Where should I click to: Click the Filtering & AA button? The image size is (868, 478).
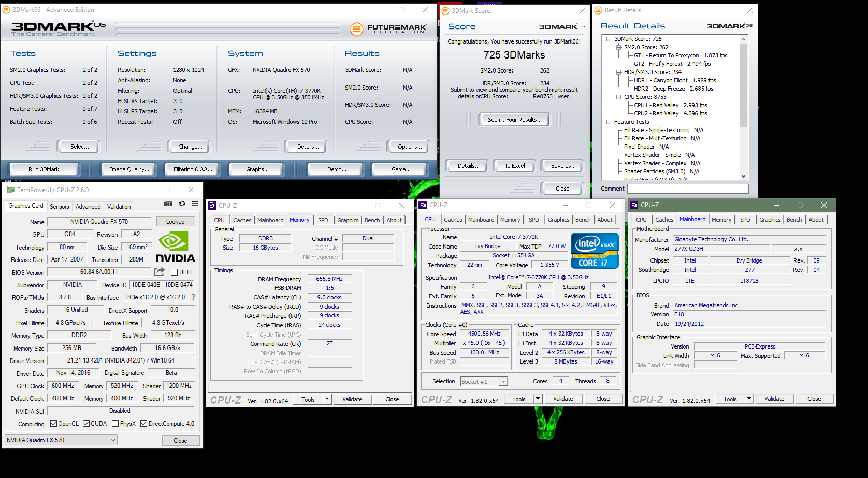click(193, 169)
